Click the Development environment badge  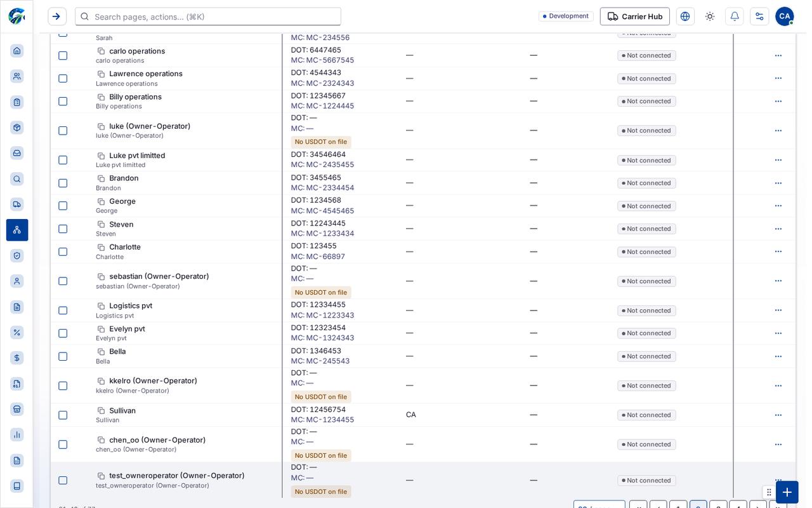(566, 16)
